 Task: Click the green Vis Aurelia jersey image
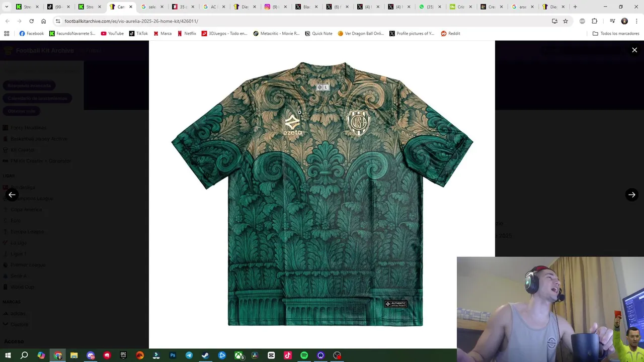pyautogui.click(x=322, y=194)
